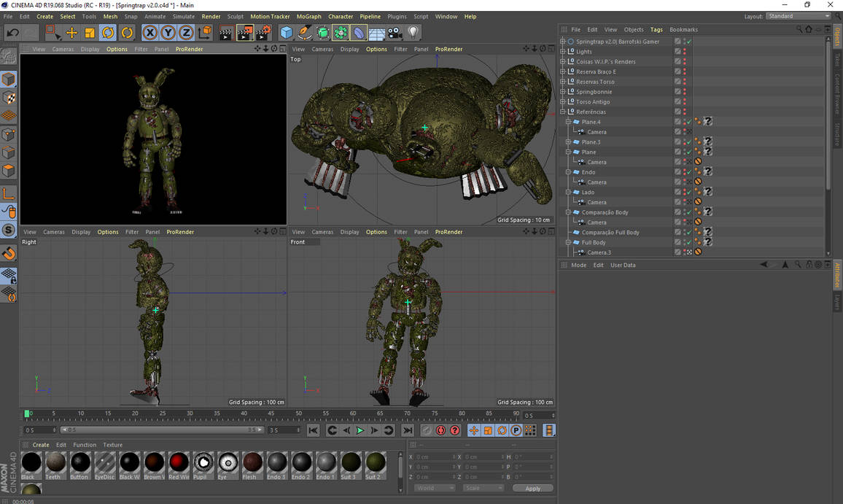Toggle layer box for Reserva Torso

pos(677,82)
